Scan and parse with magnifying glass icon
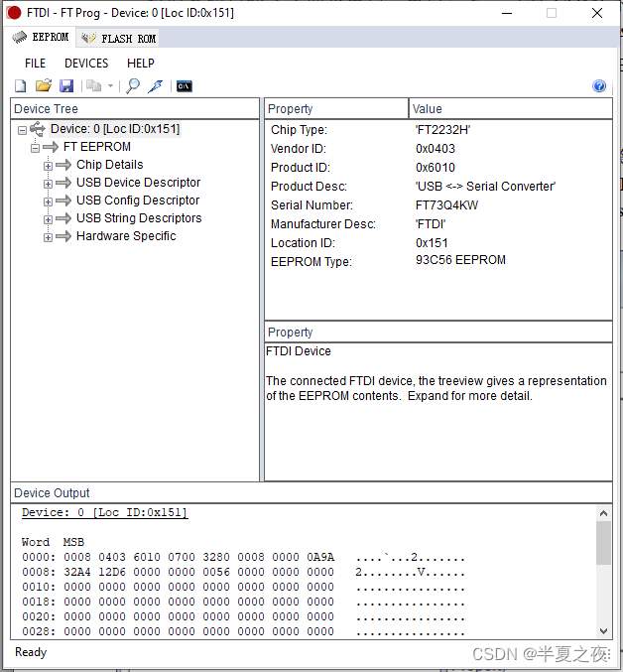This screenshot has height=672, width=623. coord(133,86)
